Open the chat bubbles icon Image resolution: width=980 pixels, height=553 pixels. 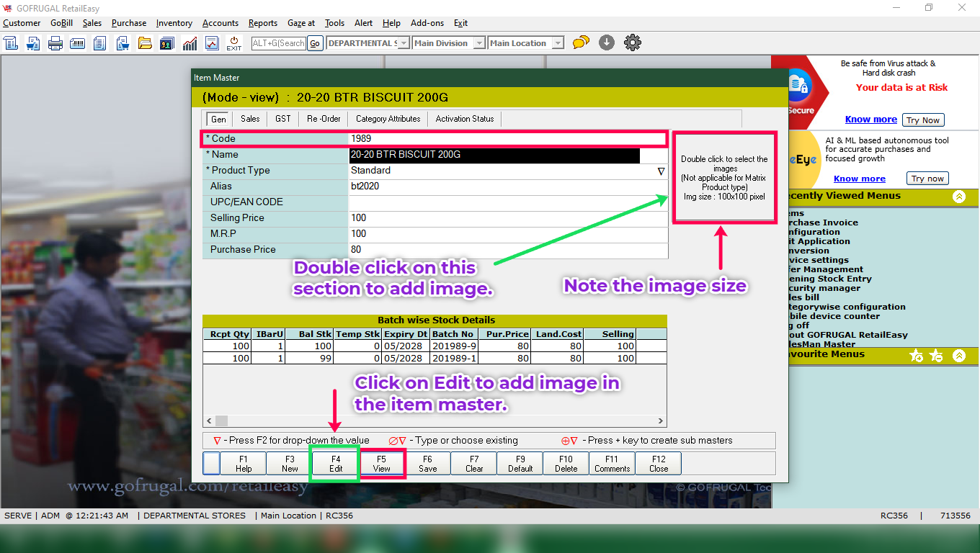(581, 43)
